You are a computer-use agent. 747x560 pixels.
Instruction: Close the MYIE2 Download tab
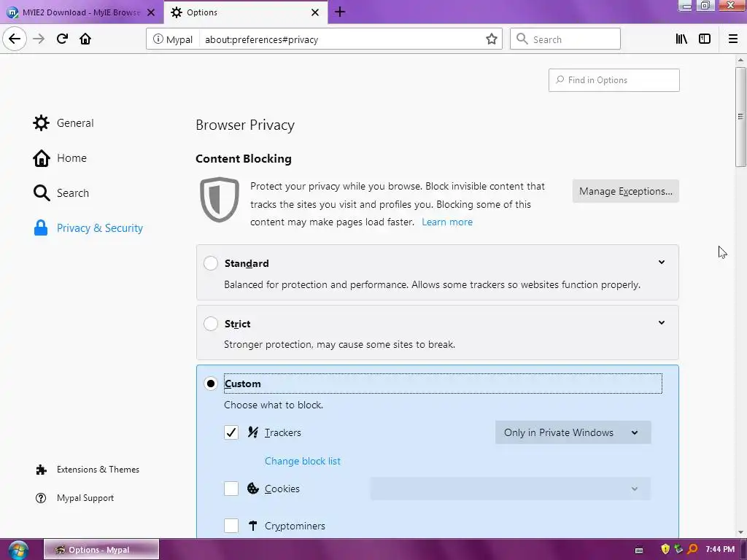coord(151,12)
